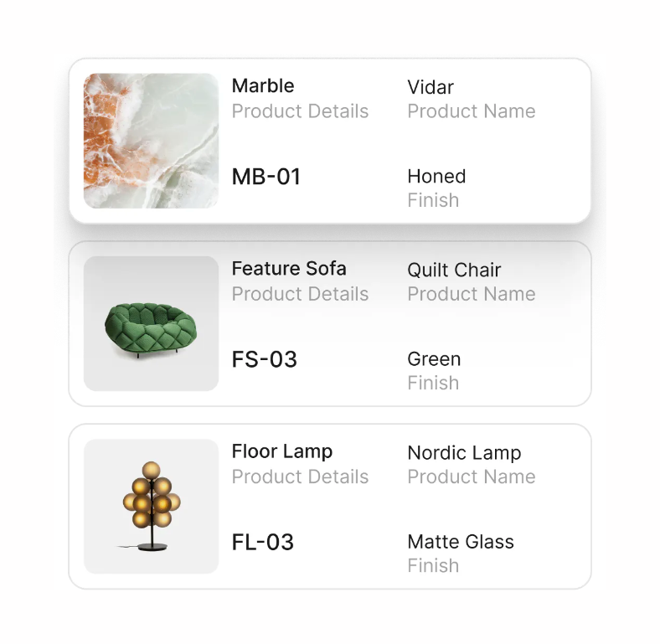Open the Feature Sofa title
Viewport: 660px width, 644px height.
[x=289, y=269]
